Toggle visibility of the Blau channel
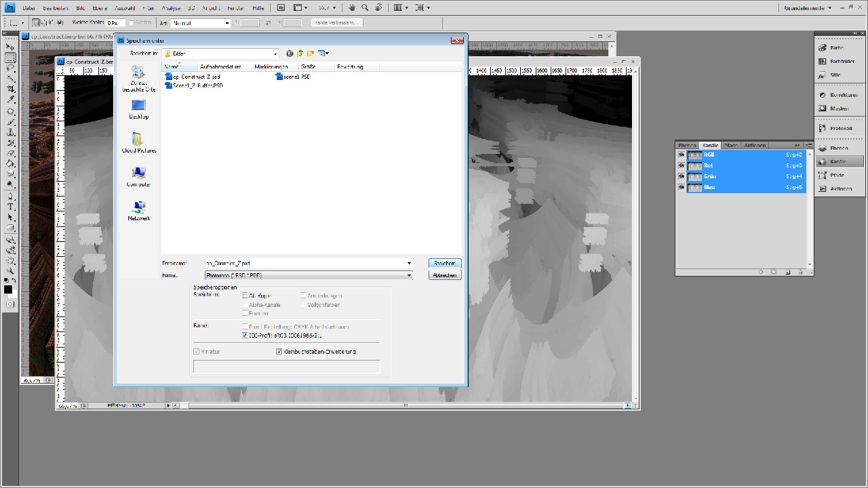 pyautogui.click(x=681, y=187)
